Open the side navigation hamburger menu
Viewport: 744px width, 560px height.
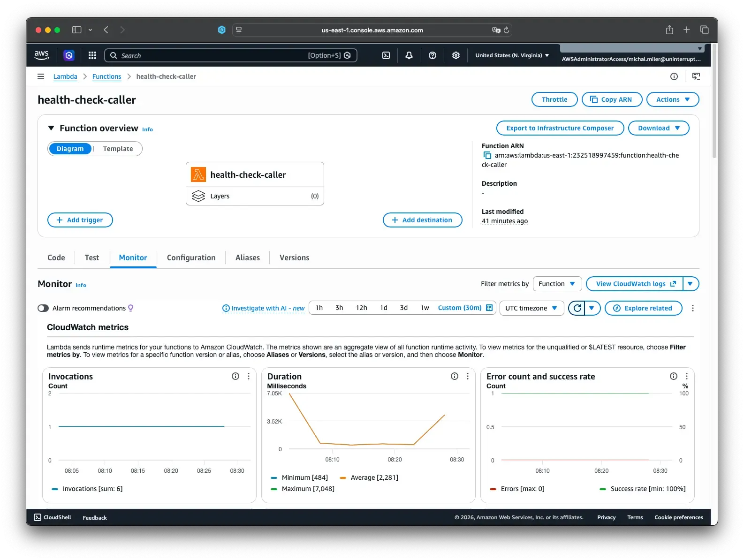41,76
